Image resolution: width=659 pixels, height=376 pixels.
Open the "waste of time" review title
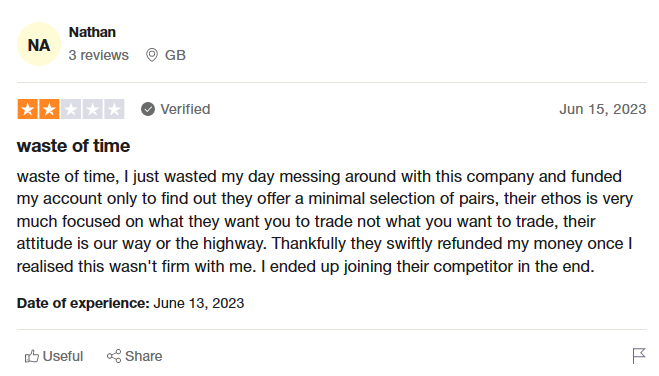click(74, 146)
